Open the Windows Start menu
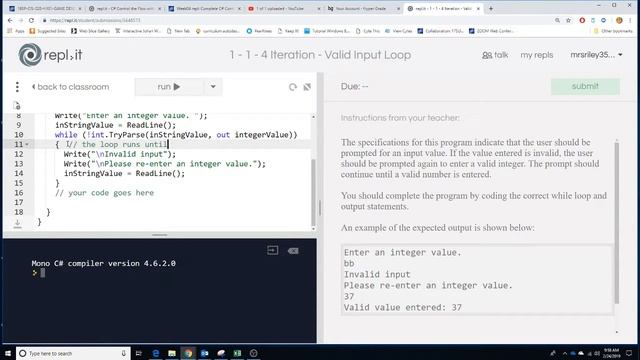 8,353
